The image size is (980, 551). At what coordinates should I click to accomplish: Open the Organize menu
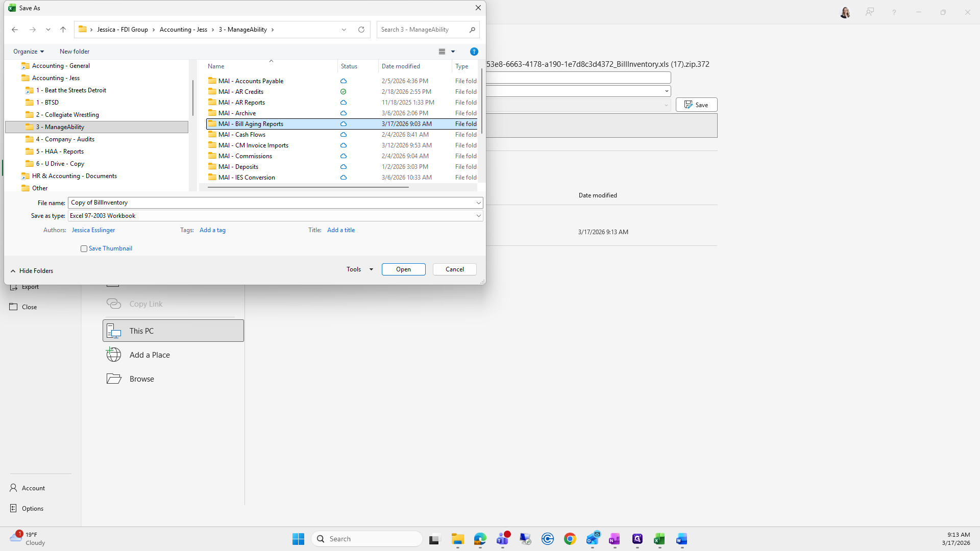(x=29, y=52)
